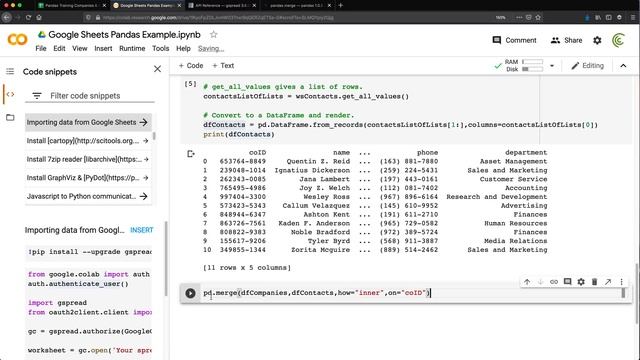Add a comment on cell icon
Viewport: 640px width, 360px height.
(x=567, y=282)
